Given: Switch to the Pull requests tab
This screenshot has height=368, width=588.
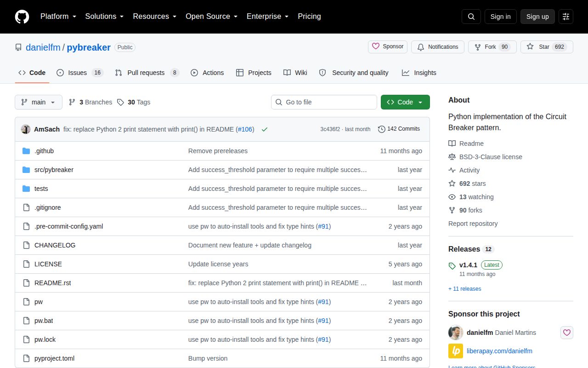Looking at the screenshot, I should [x=147, y=73].
